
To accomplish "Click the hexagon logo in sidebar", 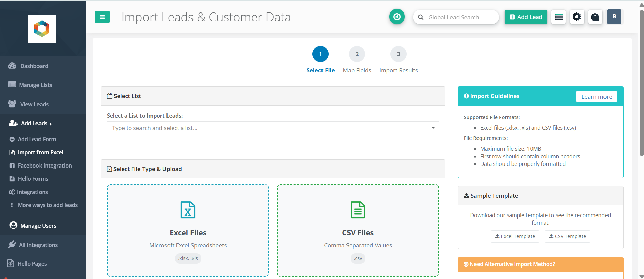I will point(42,29).
